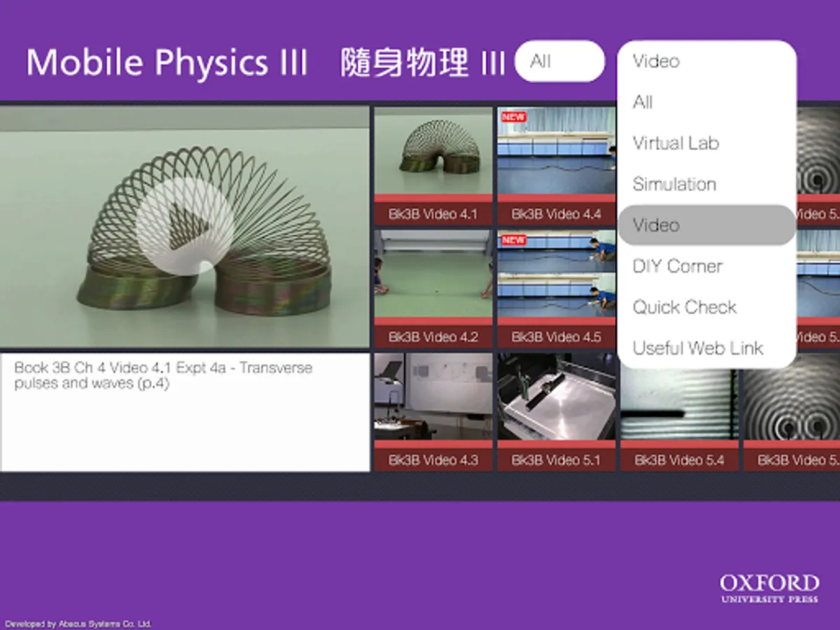Viewport: 840px width, 630px height.
Task: Open Bk3B Video 4.1 thumbnail
Action: pyautogui.click(x=433, y=165)
